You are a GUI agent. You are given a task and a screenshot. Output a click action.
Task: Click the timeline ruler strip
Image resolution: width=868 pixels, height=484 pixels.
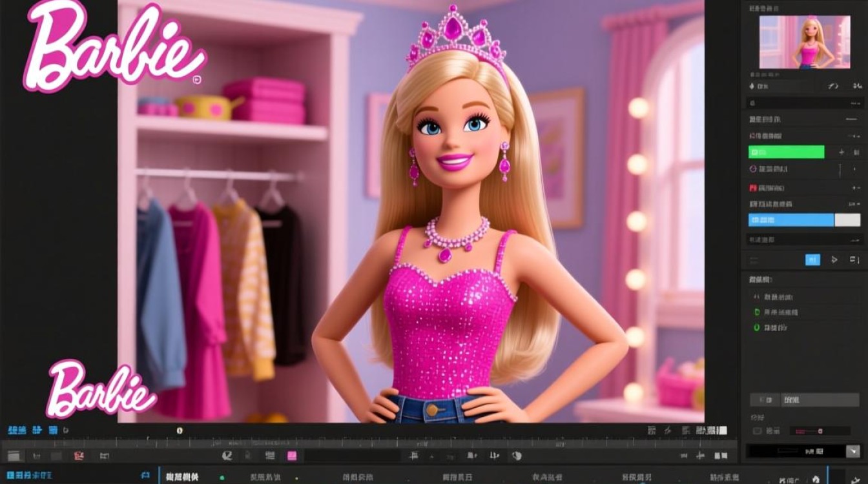click(368, 443)
